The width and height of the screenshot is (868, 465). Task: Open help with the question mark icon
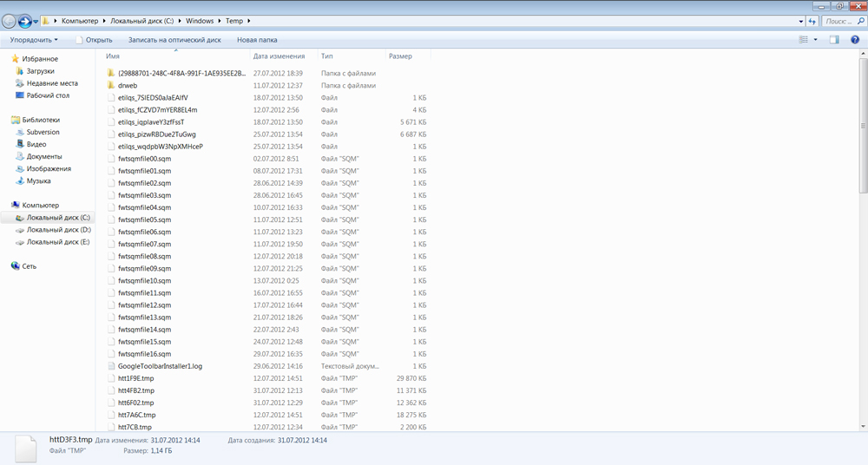point(855,40)
